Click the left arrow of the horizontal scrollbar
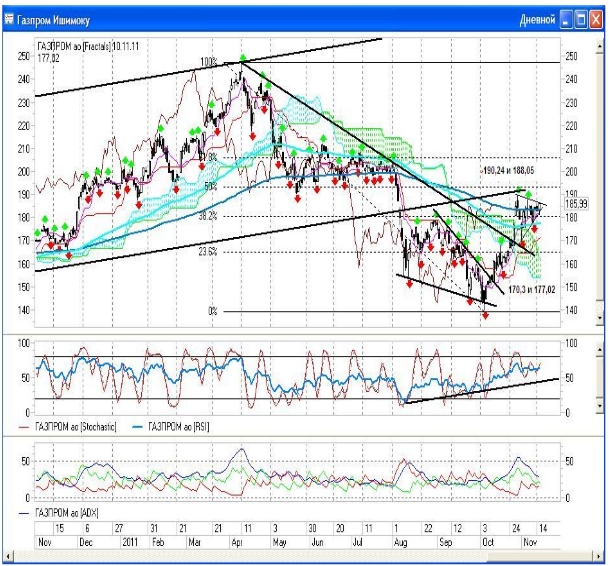609x566 pixels. (x=9, y=557)
